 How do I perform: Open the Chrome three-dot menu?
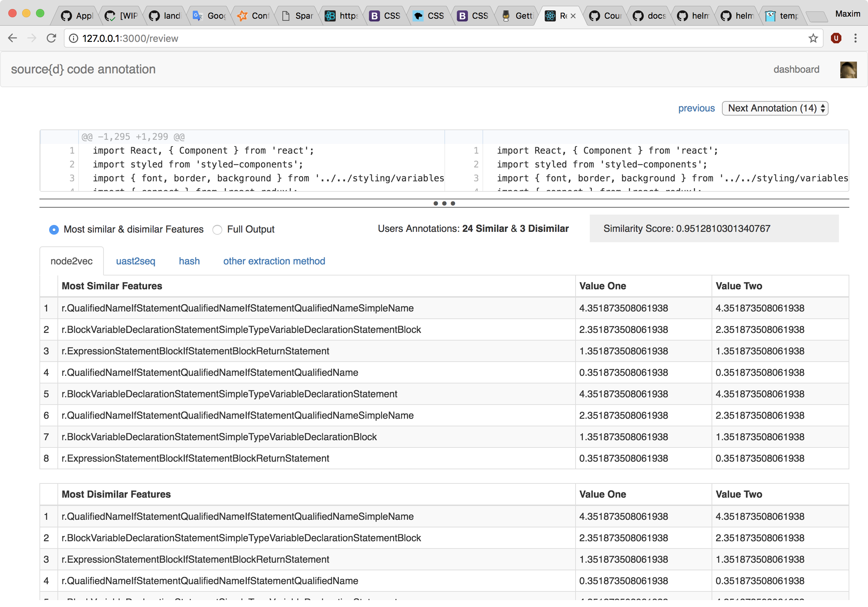855,38
